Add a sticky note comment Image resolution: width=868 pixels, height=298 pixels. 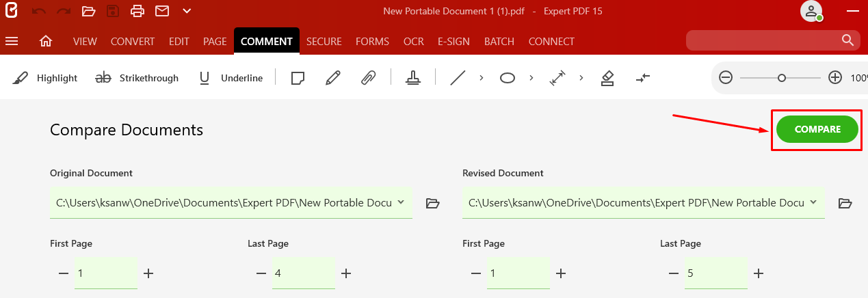click(298, 78)
